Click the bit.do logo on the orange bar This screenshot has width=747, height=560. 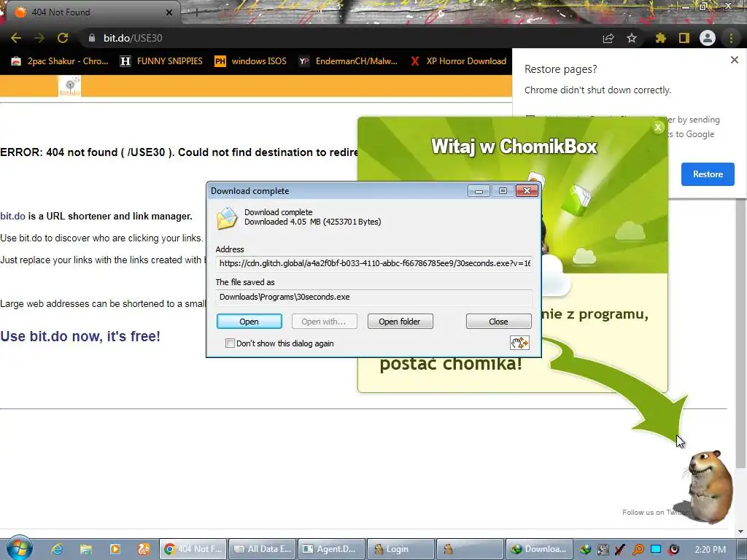click(69, 87)
